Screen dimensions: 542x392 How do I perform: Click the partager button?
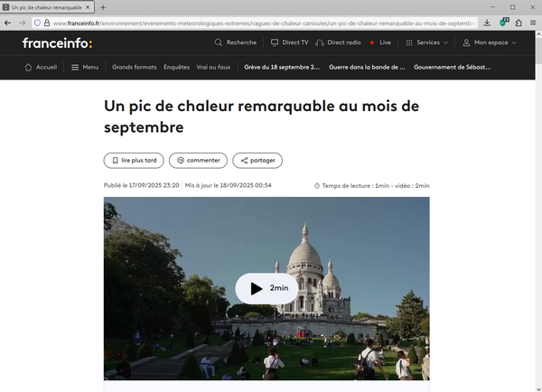click(257, 160)
